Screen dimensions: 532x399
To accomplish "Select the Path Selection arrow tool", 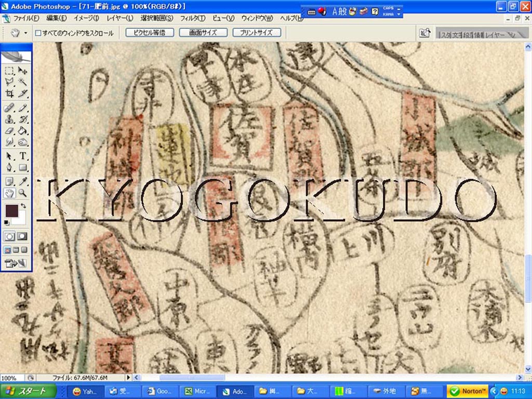I will [x=9, y=156].
